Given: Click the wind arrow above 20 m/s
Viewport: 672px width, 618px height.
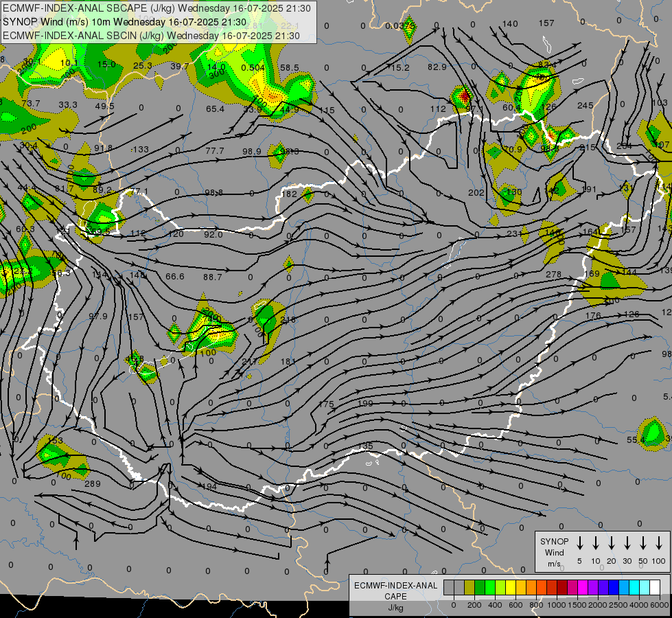Looking at the screenshot, I should (x=612, y=543).
